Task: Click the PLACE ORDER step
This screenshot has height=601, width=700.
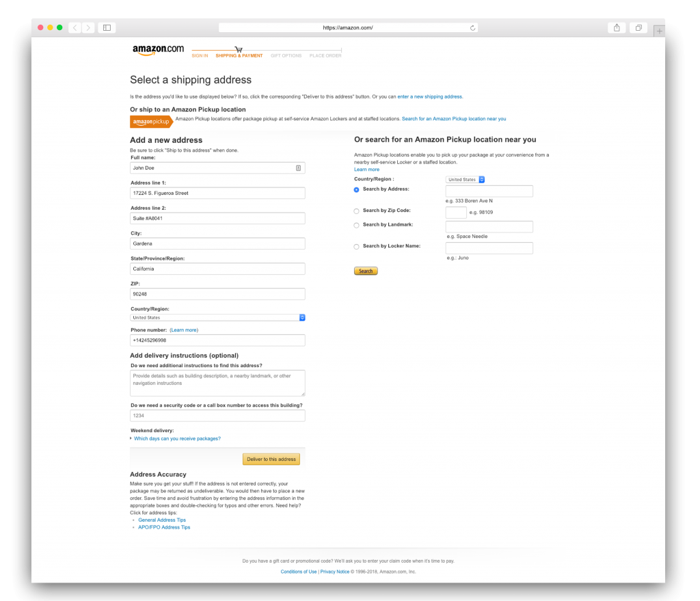Action: (x=325, y=56)
